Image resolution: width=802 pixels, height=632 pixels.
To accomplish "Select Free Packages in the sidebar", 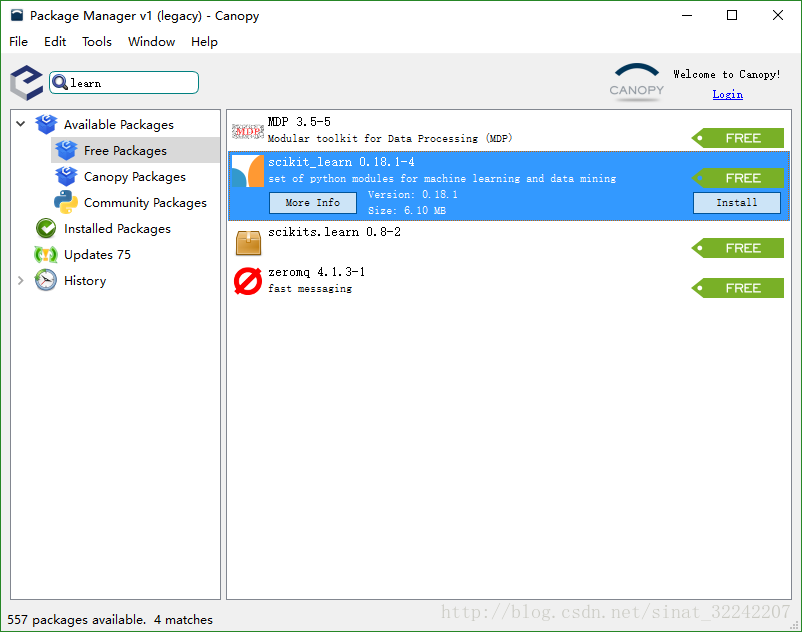I will pos(125,150).
